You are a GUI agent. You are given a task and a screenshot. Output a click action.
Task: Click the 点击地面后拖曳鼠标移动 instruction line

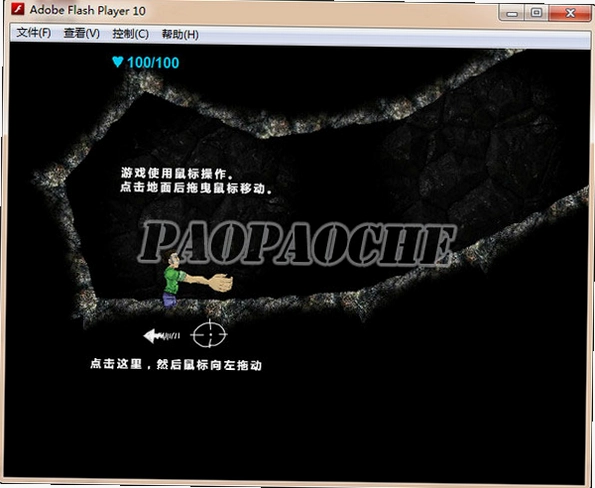196,188
